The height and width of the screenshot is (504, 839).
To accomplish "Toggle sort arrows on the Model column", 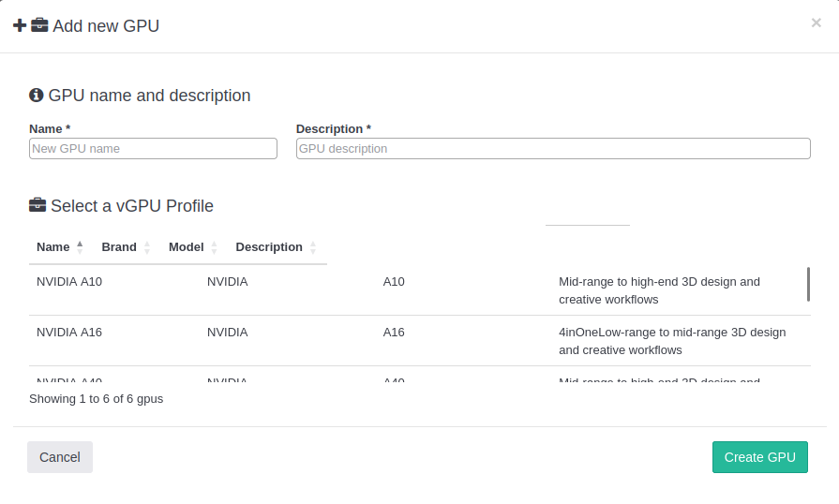I will [x=214, y=247].
